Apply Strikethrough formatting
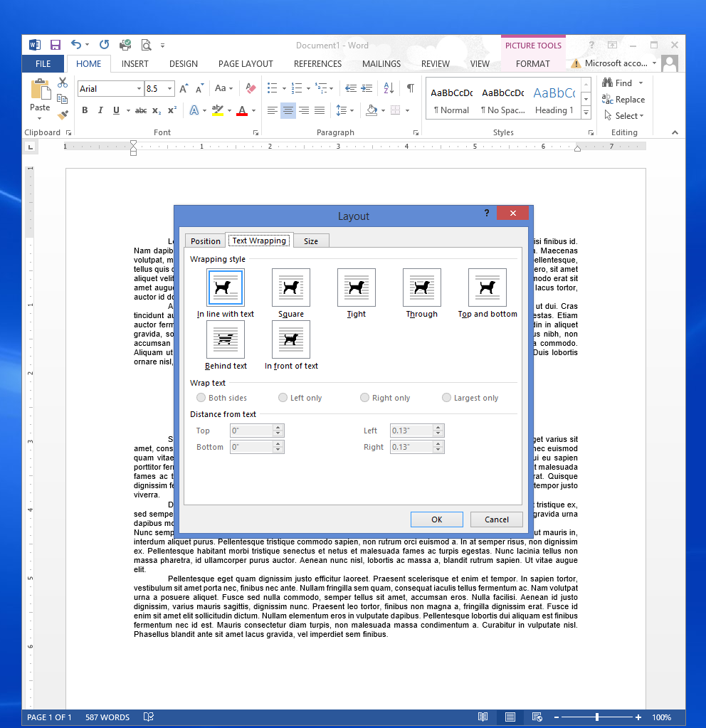 click(x=141, y=110)
